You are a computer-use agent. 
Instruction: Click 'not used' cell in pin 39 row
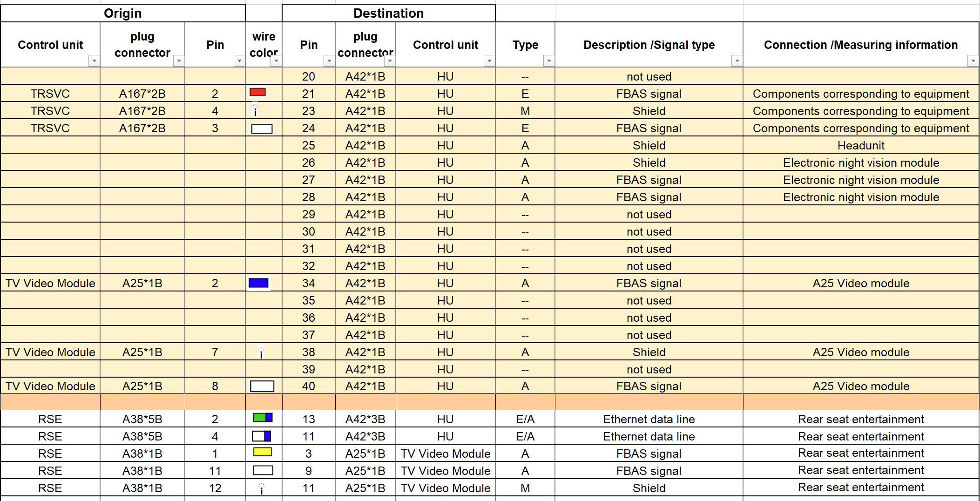[649, 369]
